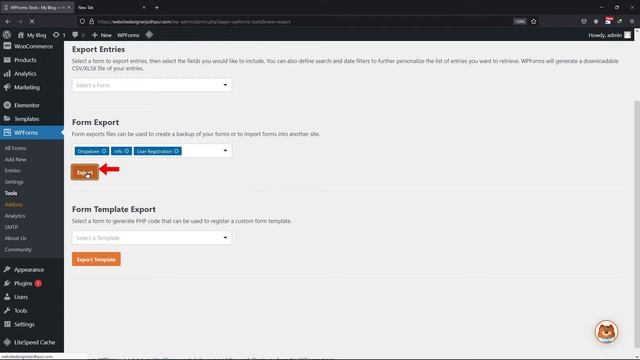Click the admin avatar in the admin bar
This screenshot has height=360, width=640.
coord(627,35)
